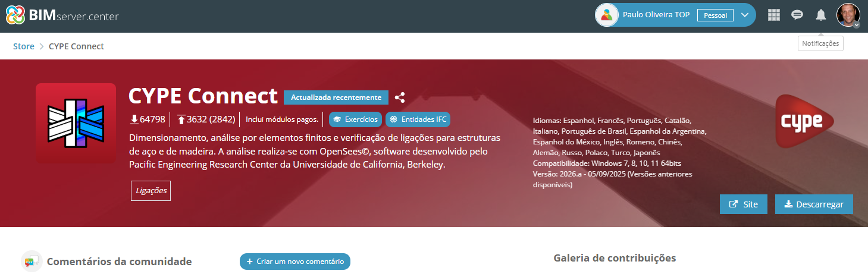Open the notifications bell
The width and height of the screenshot is (868, 274).
pyautogui.click(x=821, y=15)
